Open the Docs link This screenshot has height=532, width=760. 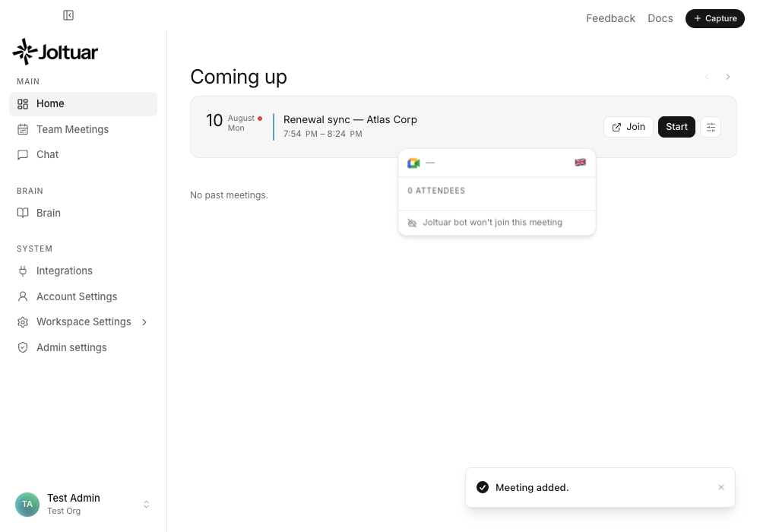point(660,18)
